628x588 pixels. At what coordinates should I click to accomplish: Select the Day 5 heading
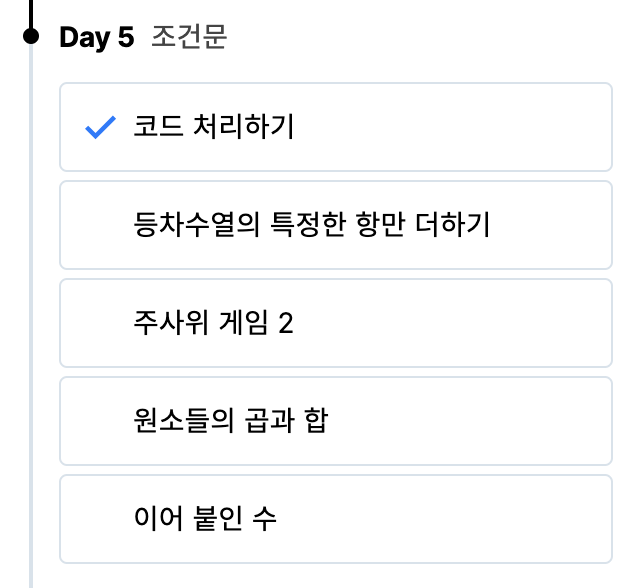click(x=96, y=38)
